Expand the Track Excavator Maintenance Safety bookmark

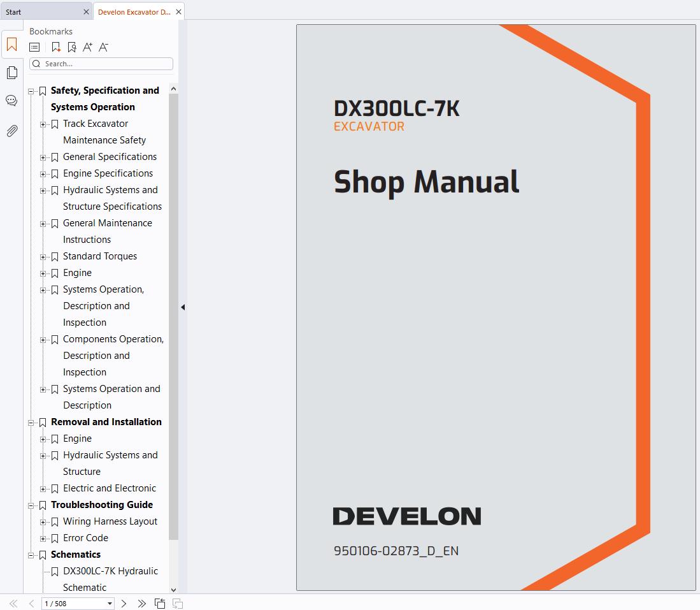pyautogui.click(x=43, y=124)
